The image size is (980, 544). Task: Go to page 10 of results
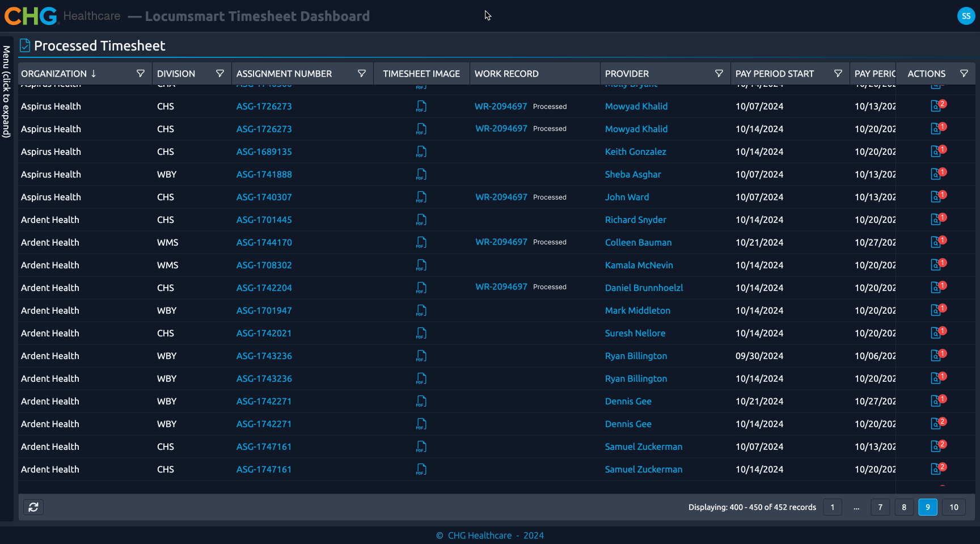pyautogui.click(x=954, y=507)
